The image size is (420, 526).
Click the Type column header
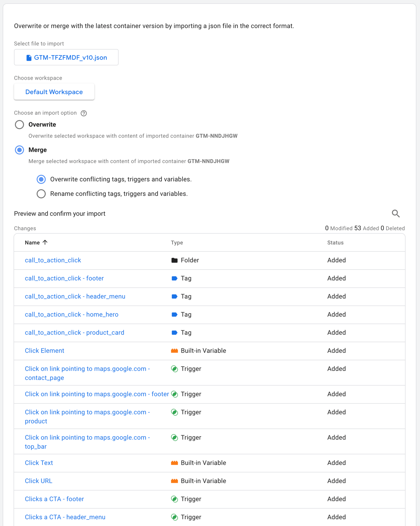click(177, 242)
